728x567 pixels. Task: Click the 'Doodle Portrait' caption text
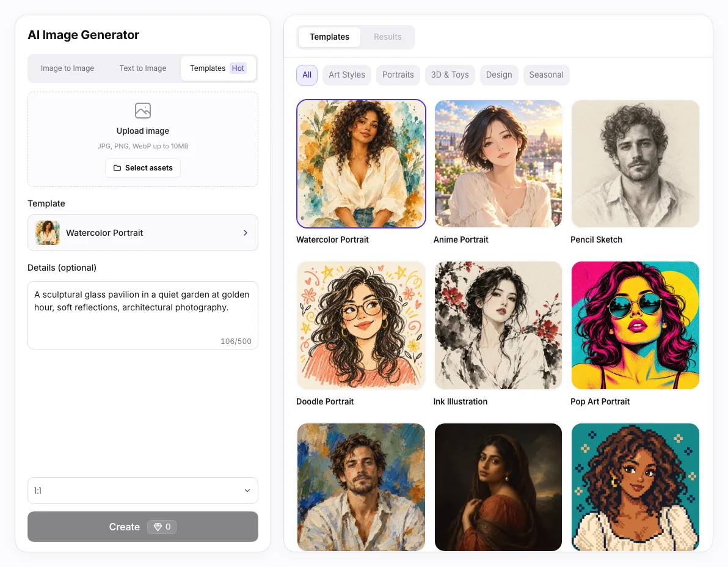[325, 401]
